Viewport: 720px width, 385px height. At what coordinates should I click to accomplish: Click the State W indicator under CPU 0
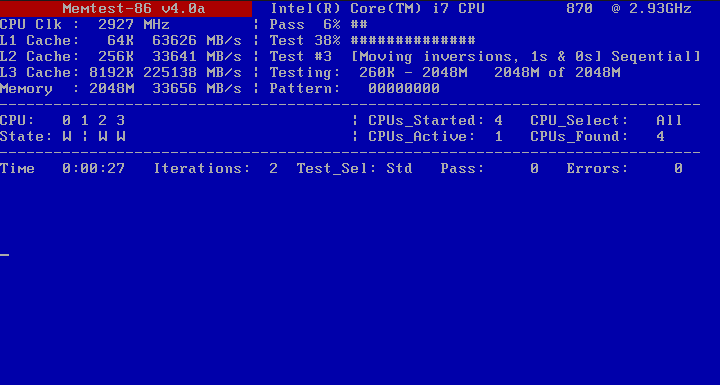67,136
